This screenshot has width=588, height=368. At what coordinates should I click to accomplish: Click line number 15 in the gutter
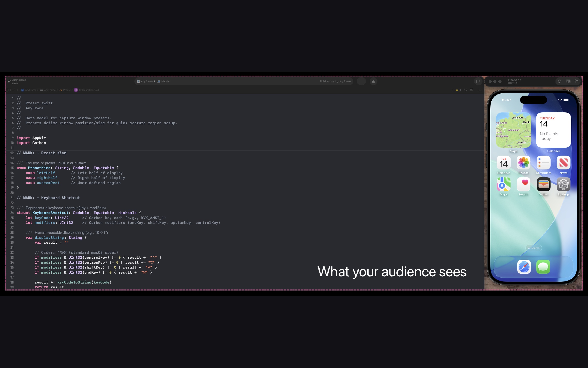pyautogui.click(x=12, y=168)
